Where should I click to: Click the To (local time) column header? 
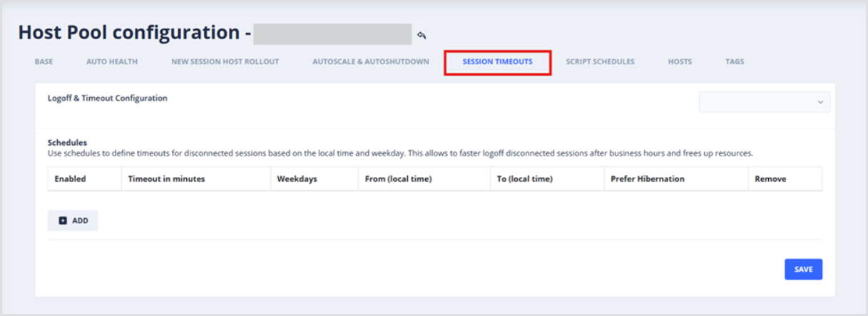pyautogui.click(x=524, y=179)
